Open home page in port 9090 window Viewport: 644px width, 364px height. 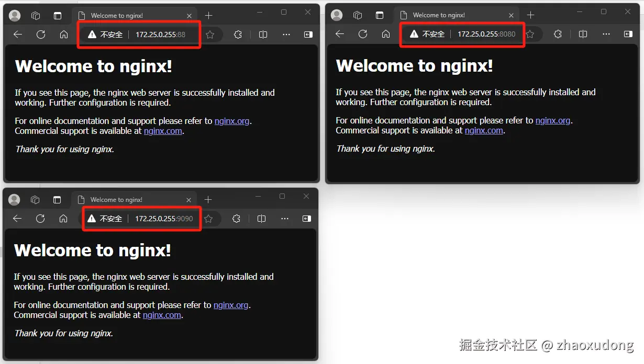coord(63,219)
